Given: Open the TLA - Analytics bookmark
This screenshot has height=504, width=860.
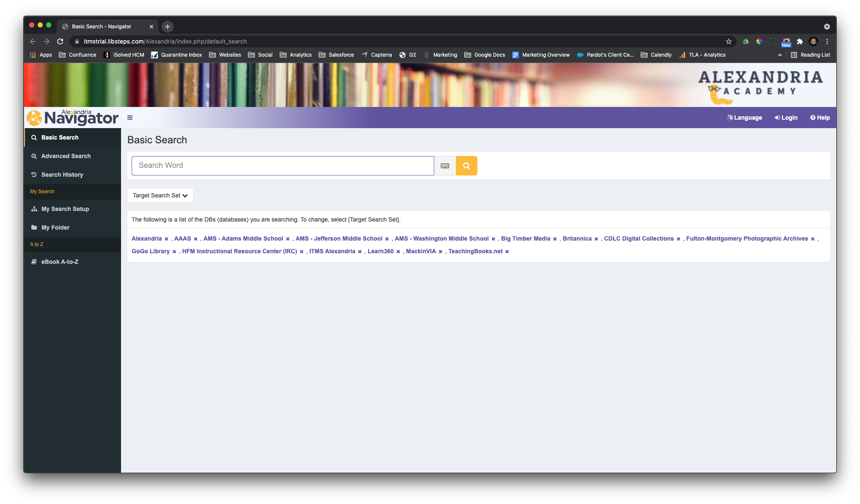Looking at the screenshot, I should tap(702, 55).
